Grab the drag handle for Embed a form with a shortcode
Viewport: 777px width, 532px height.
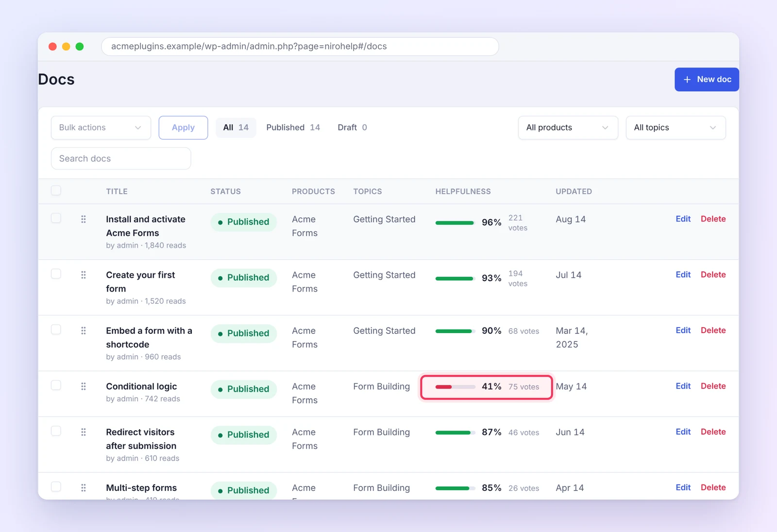pos(84,331)
